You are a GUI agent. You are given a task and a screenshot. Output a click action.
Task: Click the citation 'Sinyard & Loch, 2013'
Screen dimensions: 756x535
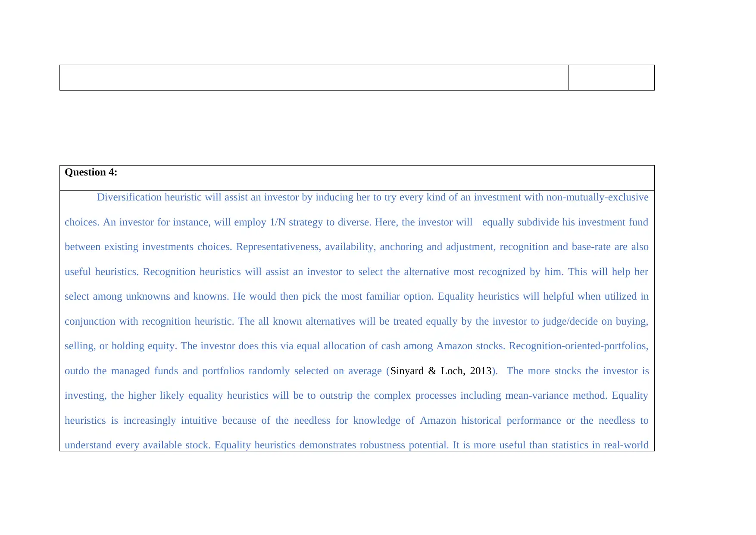click(441, 371)
